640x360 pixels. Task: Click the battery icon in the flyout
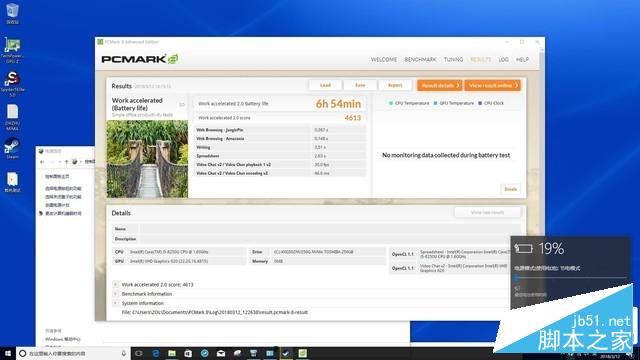pyautogui.click(x=523, y=248)
